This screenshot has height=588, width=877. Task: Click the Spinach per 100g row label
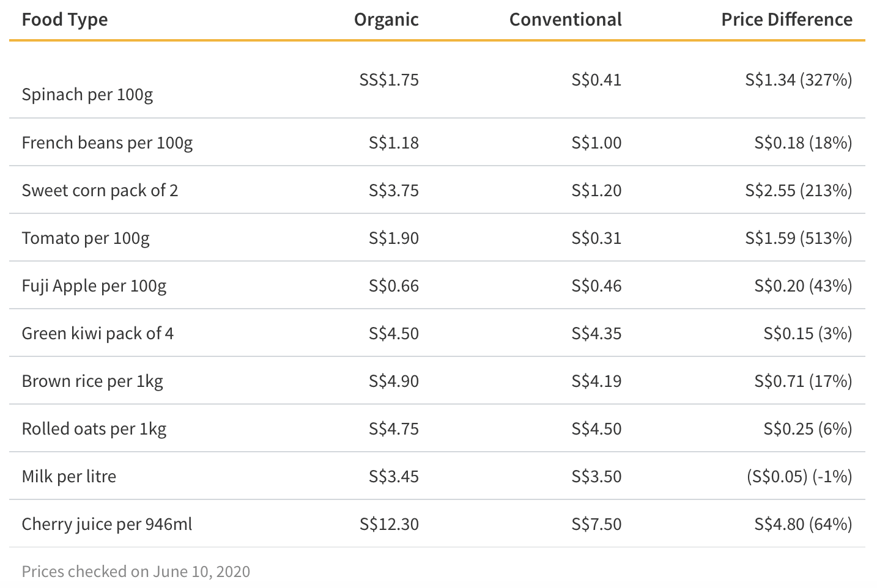coord(87,94)
